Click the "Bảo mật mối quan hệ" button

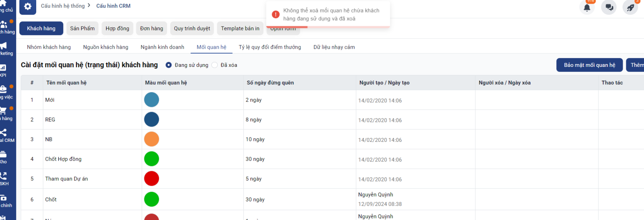click(x=589, y=65)
